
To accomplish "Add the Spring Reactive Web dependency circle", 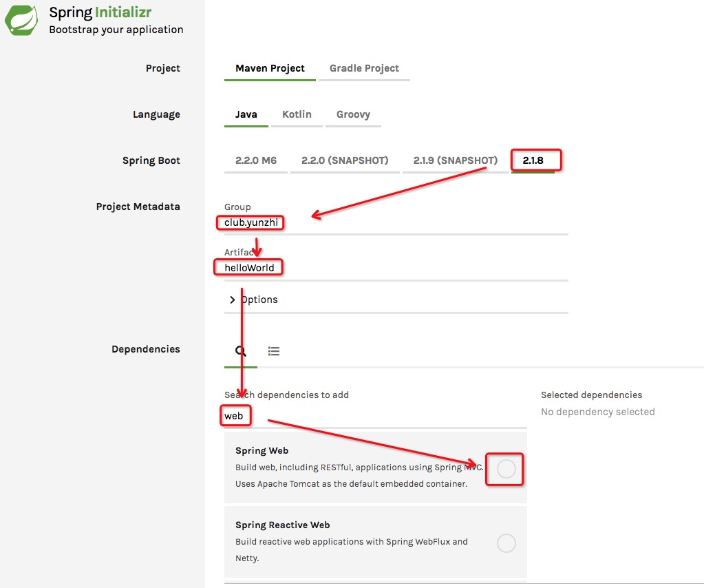I will point(506,543).
